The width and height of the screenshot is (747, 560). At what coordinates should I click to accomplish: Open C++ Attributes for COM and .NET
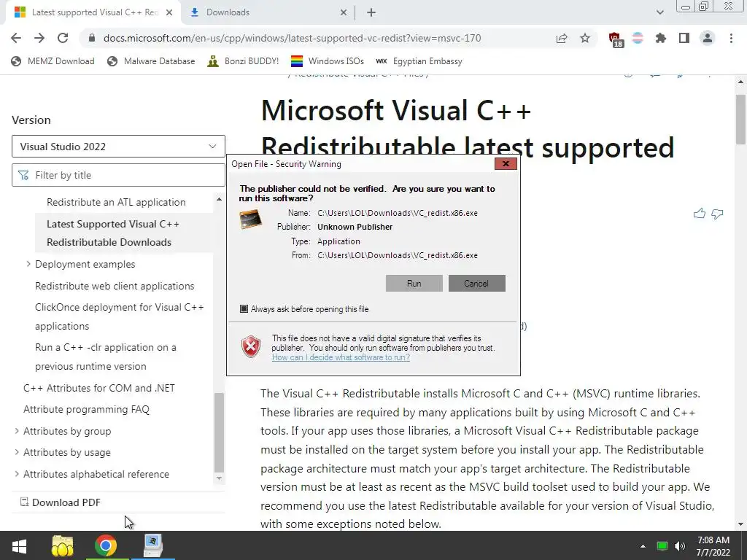99,388
